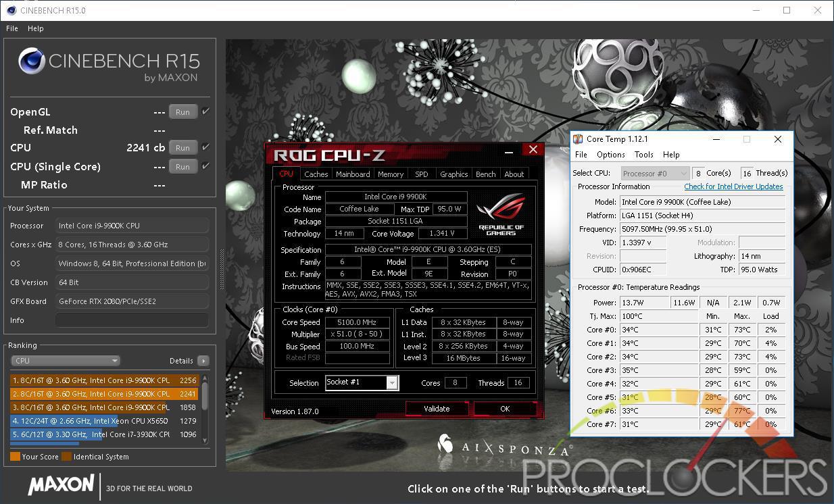Open the Core Temp File menu
Viewport: 834px width, 504px height.
pos(581,155)
